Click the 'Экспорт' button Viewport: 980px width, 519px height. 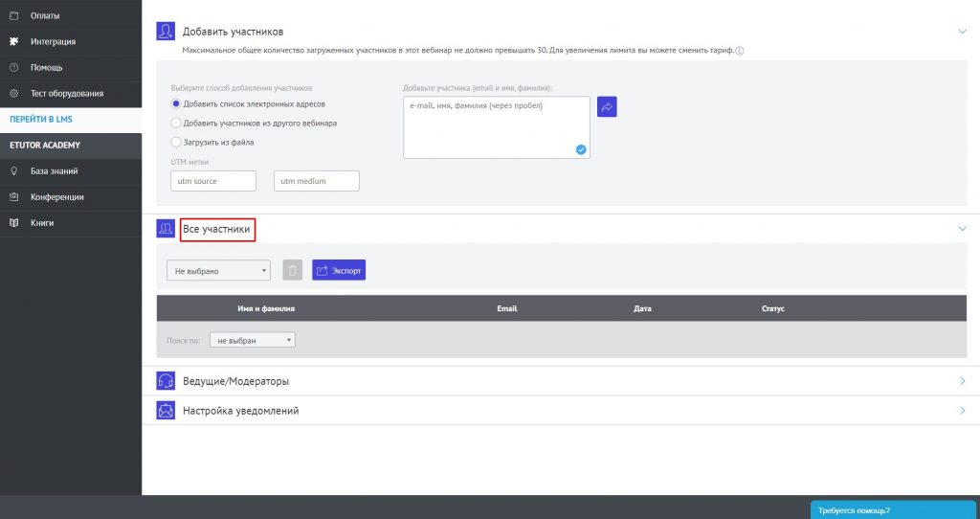(x=339, y=271)
